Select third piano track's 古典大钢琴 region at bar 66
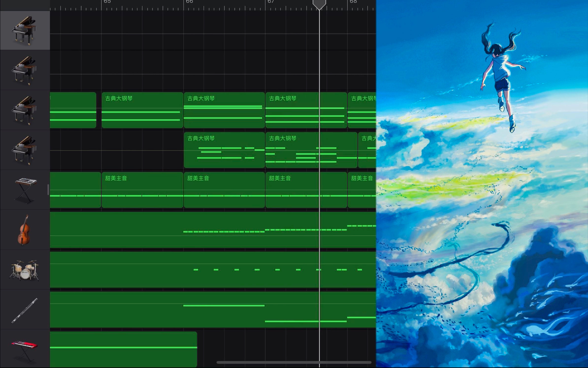This screenshot has width=588, height=368. point(224,110)
